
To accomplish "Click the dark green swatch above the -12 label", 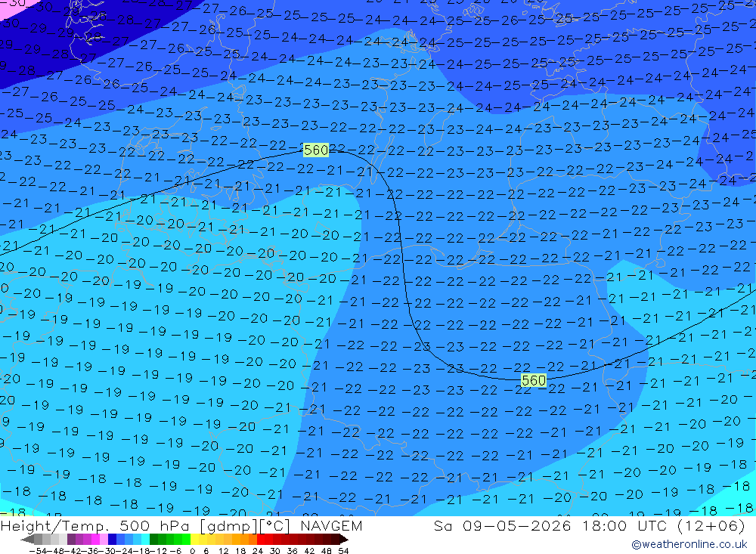I will (153, 540).
